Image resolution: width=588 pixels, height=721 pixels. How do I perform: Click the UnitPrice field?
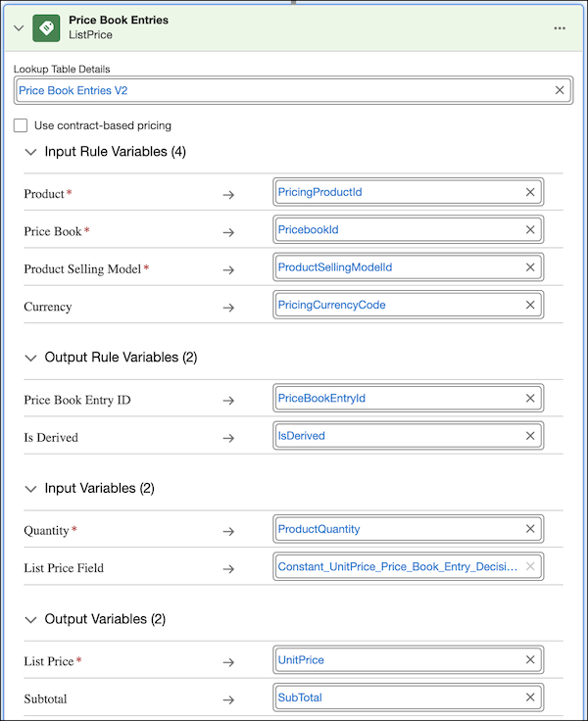[x=408, y=660]
